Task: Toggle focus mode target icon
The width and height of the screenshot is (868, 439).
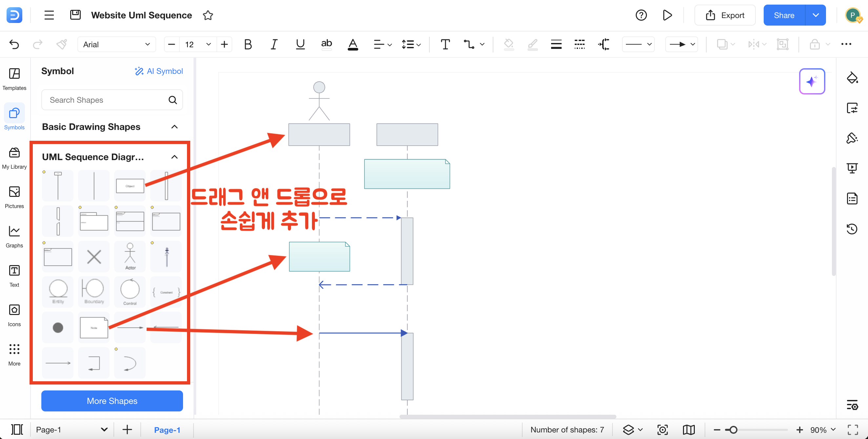Action: pos(662,430)
